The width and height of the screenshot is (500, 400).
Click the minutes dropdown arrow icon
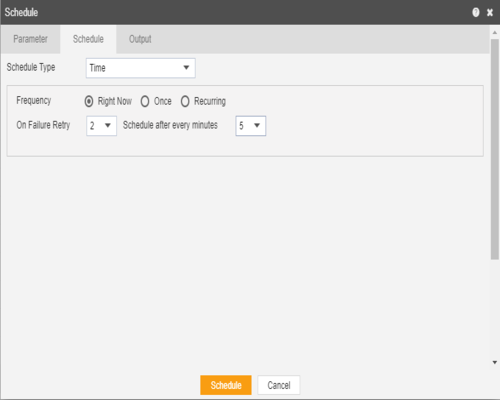pyautogui.click(x=257, y=125)
